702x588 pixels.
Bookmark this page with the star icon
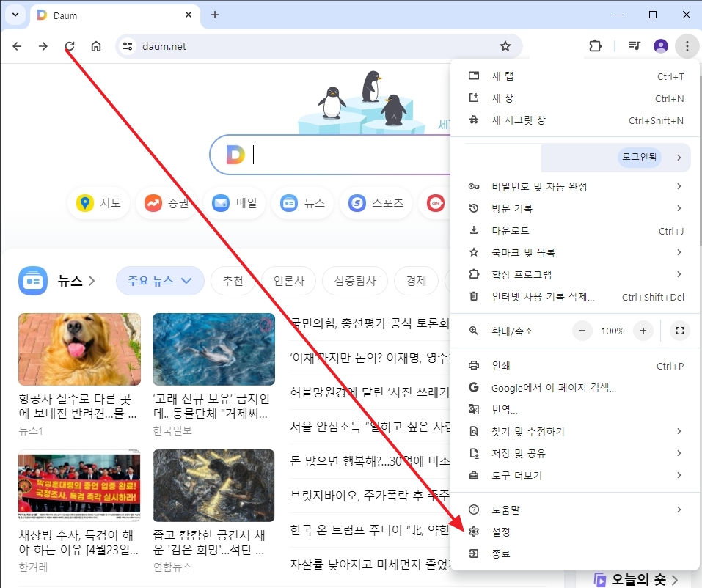click(x=505, y=46)
